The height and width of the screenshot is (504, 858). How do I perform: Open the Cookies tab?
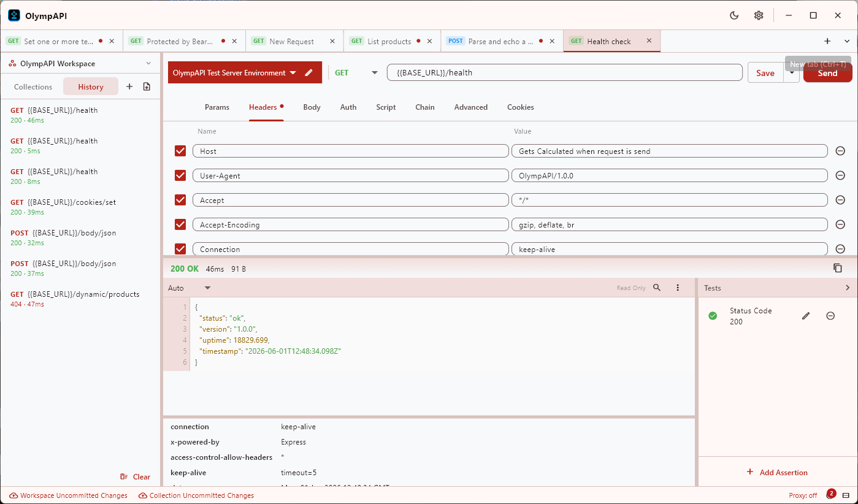tap(521, 107)
